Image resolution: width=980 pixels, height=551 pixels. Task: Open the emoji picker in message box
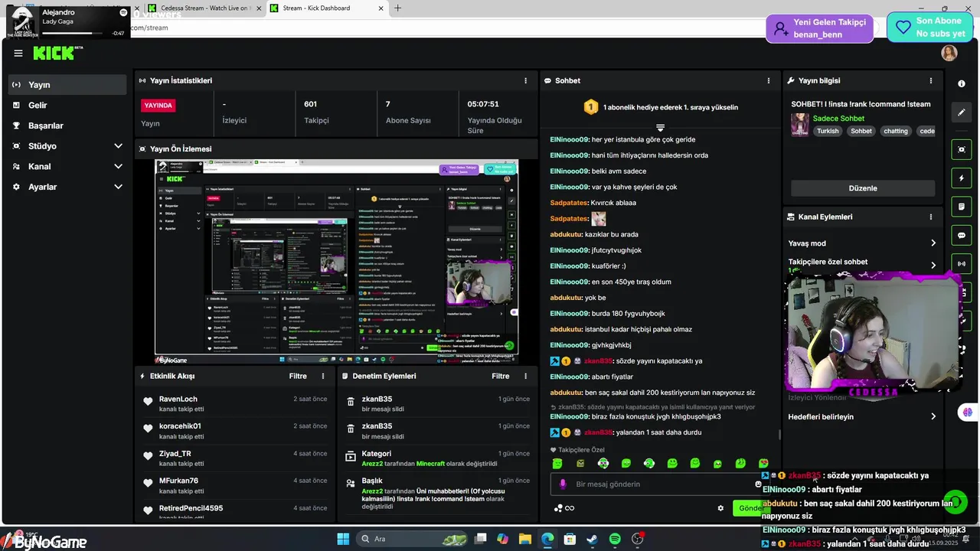pyautogui.click(x=758, y=484)
